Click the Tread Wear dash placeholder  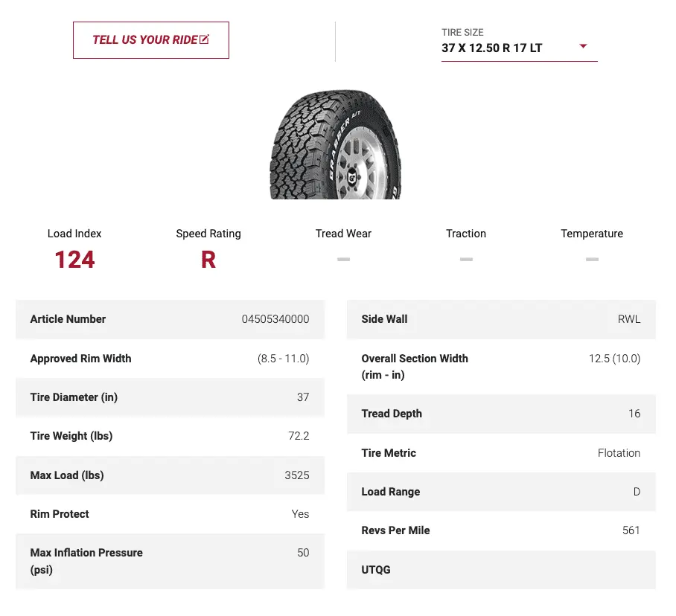tap(343, 259)
